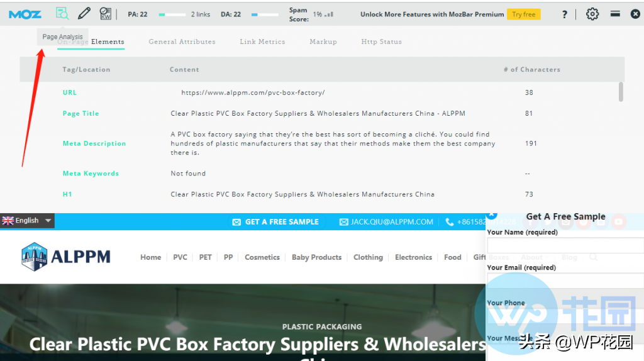Click GET A FREE SAMPLE button
This screenshot has width=644, height=361.
click(x=276, y=222)
